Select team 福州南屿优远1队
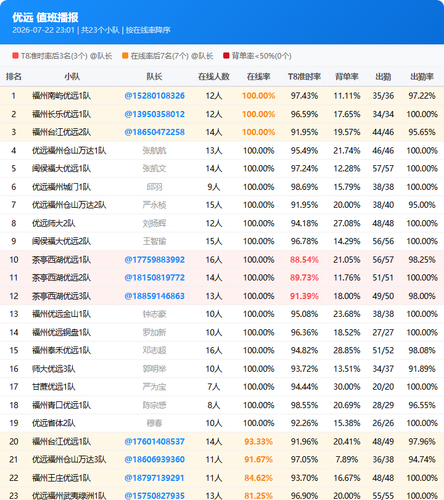Viewport: 444px width, 500px height. pos(61,96)
